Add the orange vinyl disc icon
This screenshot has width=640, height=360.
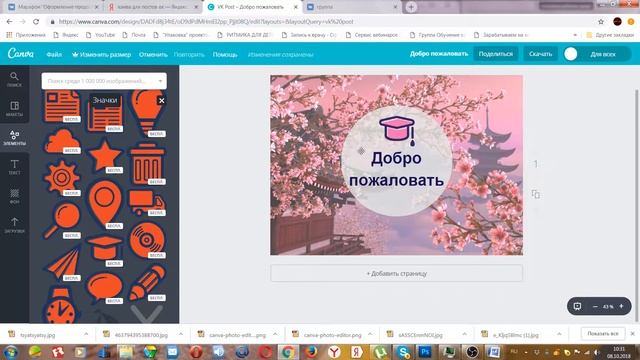(147, 240)
